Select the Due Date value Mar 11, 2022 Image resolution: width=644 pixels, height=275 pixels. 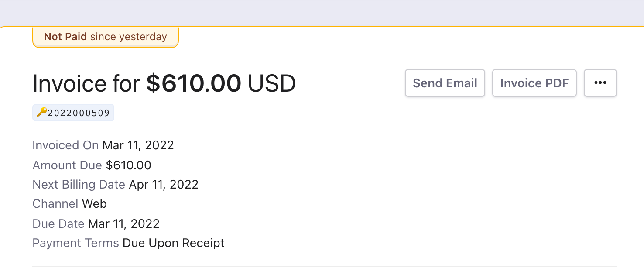(123, 224)
